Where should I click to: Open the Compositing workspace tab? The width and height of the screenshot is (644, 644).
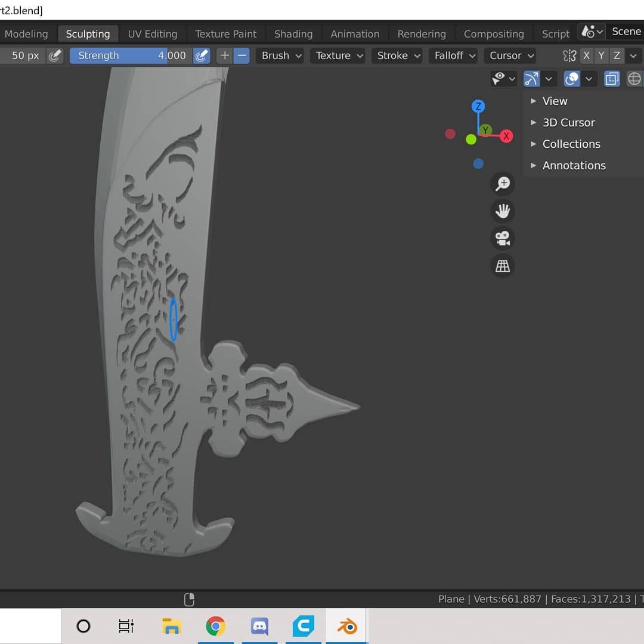click(494, 33)
